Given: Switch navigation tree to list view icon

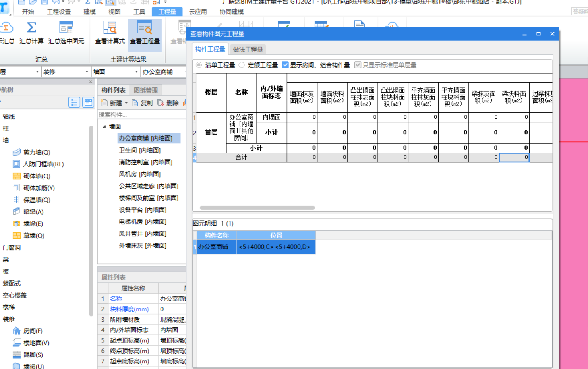Looking at the screenshot, I should pyautogui.click(x=74, y=102).
